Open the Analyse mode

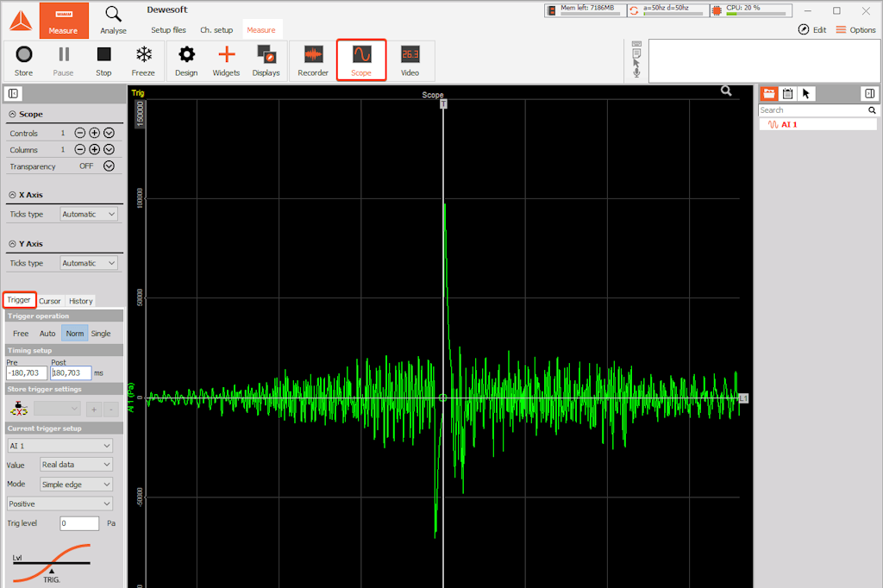tap(113, 21)
